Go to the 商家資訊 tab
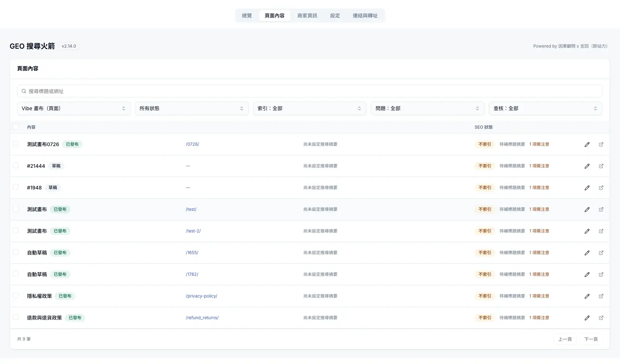Screen dimensions: 620x364 pos(307,16)
